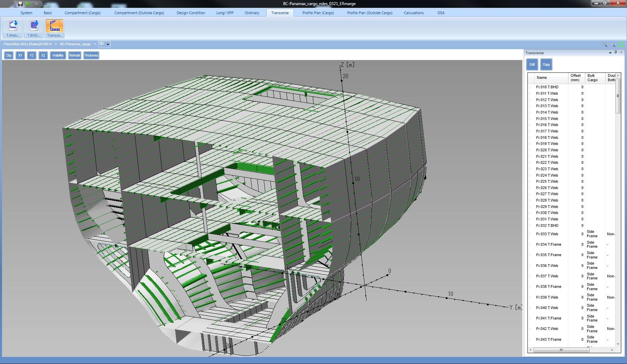Pin the Transverse panel
Screen dimensions: 627x364
pos(616,53)
